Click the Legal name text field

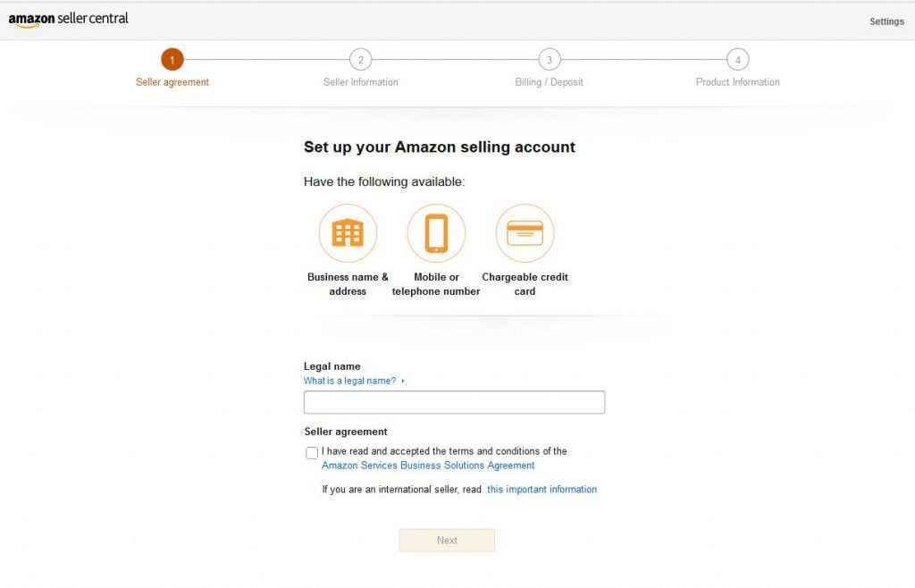pyautogui.click(x=454, y=402)
